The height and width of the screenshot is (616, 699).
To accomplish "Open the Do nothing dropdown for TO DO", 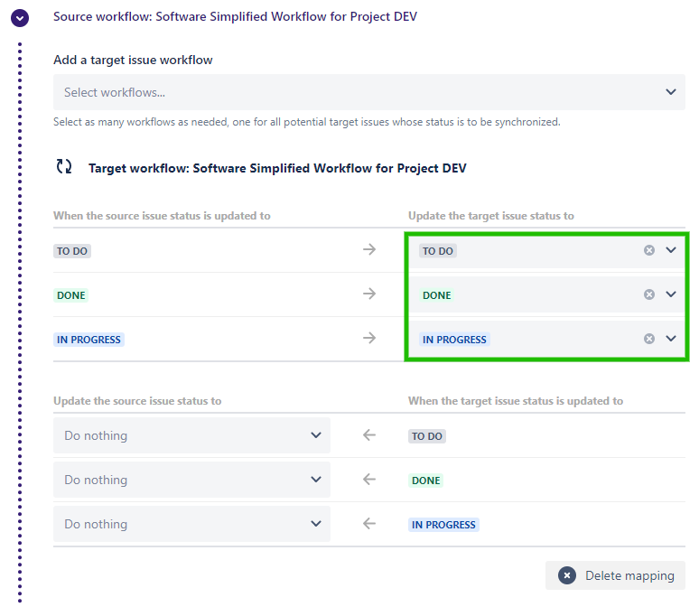I will pyautogui.click(x=191, y=435).
